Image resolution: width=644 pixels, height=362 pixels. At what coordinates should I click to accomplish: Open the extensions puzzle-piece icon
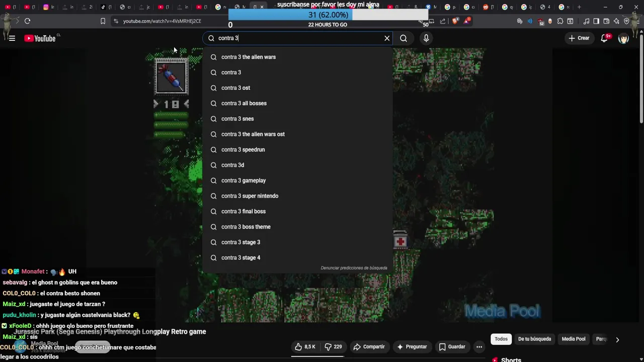coord(560,21)
